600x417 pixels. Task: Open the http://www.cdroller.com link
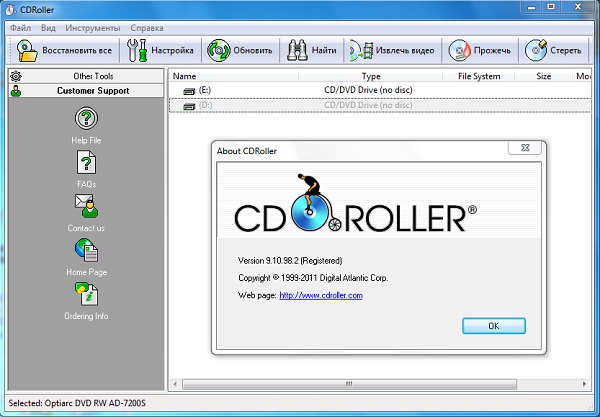pos(321,295)
